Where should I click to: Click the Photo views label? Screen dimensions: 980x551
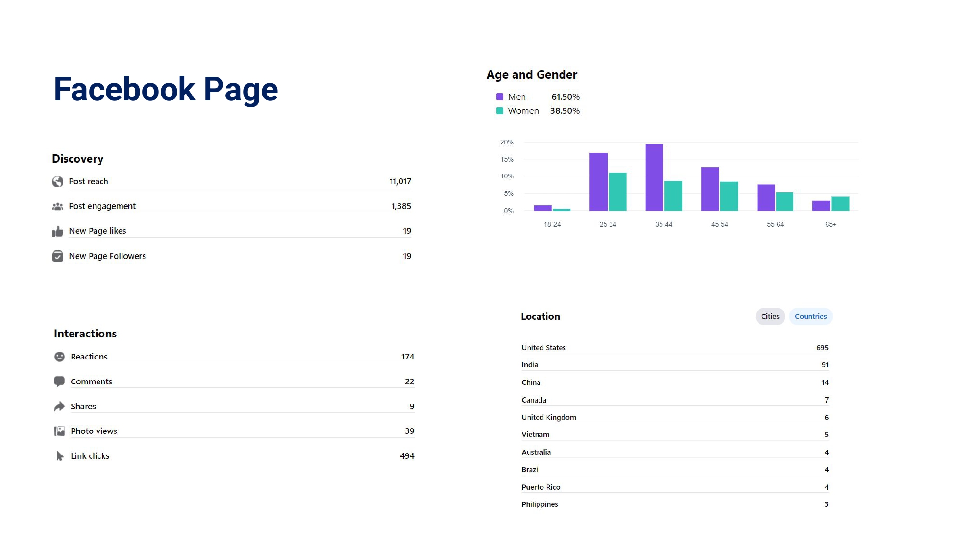[x=94, y=431]
